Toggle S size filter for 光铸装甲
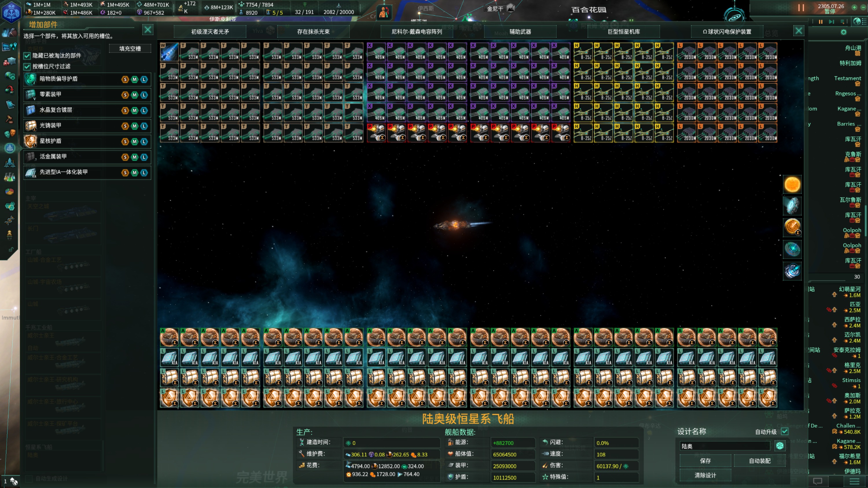Image resolution: width=868 pixels, height=488 pixels. coord(125,126)
